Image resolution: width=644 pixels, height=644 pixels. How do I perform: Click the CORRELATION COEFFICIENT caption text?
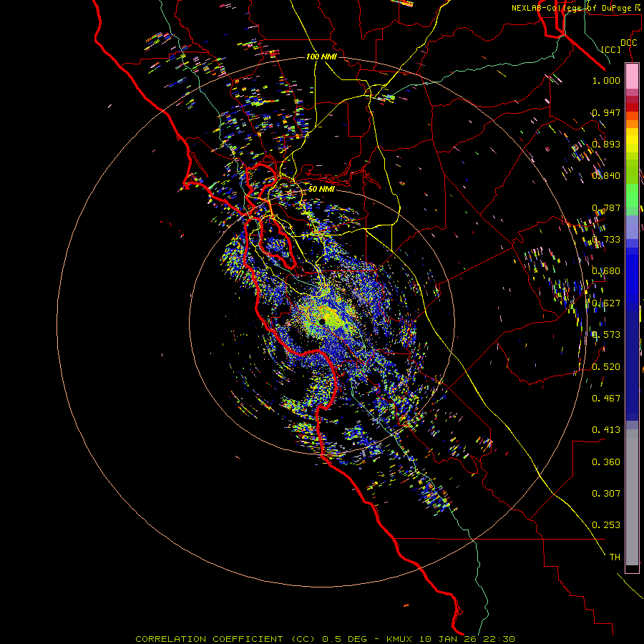click(209, 639)
